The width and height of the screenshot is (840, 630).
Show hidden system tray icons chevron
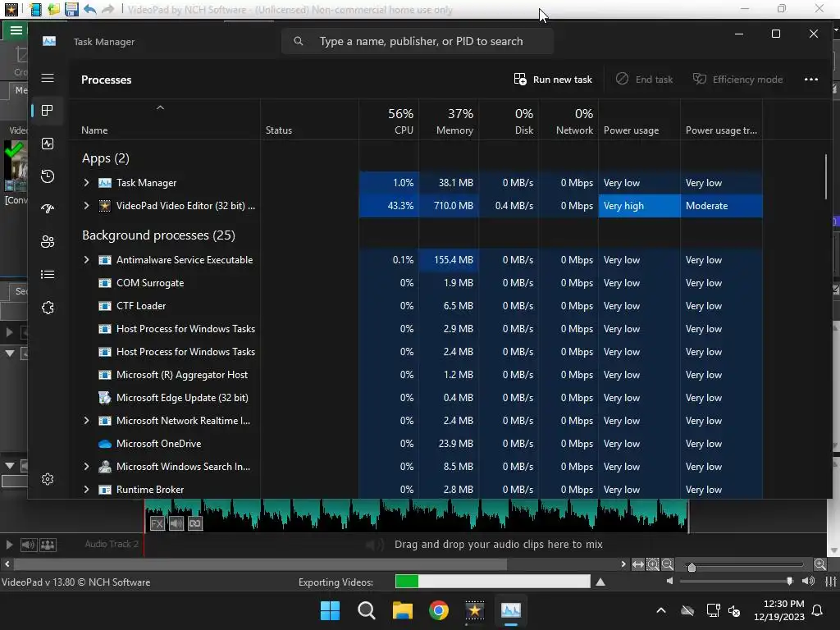pyautogui.click(x=661, y=610)
